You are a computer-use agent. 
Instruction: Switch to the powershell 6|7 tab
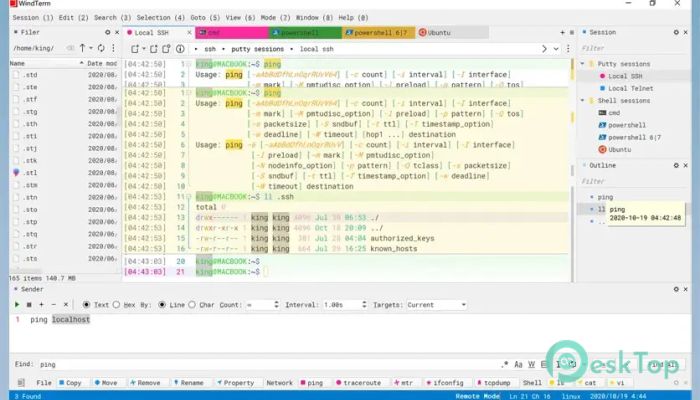379,33
